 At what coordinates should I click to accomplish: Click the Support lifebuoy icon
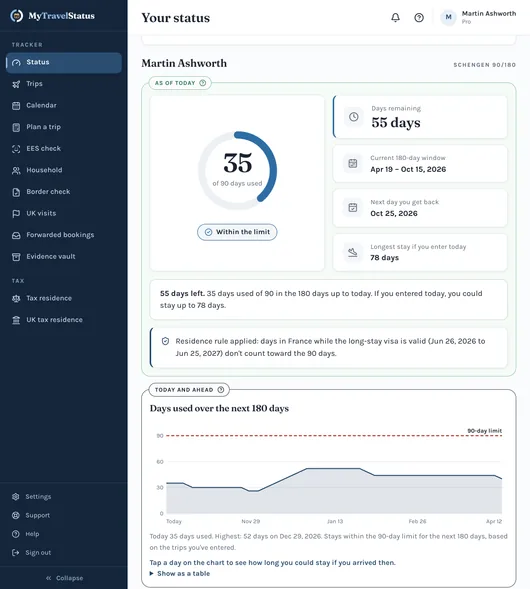point(15,515)
